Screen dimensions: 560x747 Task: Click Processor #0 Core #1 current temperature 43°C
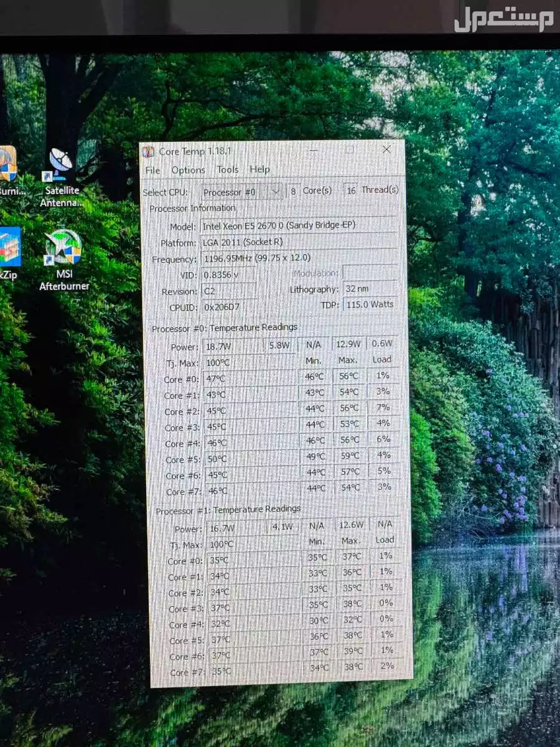(250, 395)
